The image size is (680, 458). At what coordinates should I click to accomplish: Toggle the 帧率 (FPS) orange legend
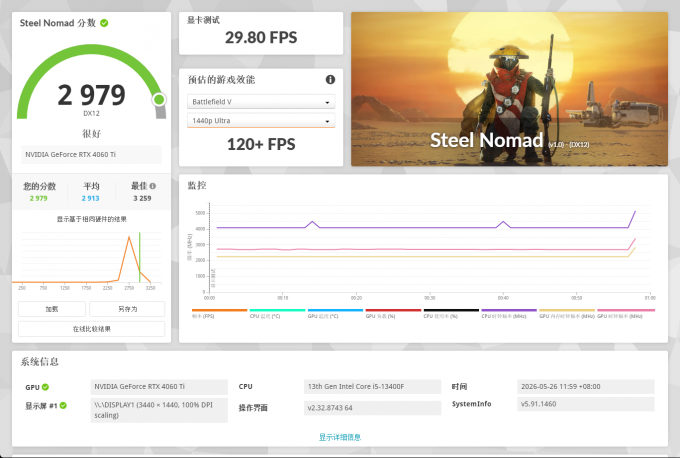click(219, 313)
